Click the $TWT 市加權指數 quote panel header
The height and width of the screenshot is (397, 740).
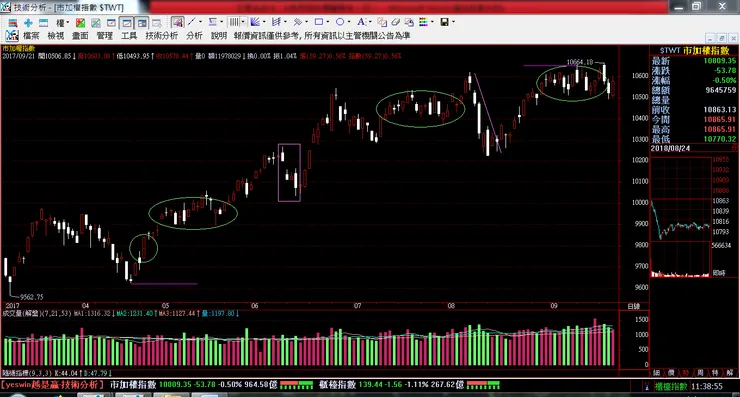pyautogui.click(x=694, y=51)
